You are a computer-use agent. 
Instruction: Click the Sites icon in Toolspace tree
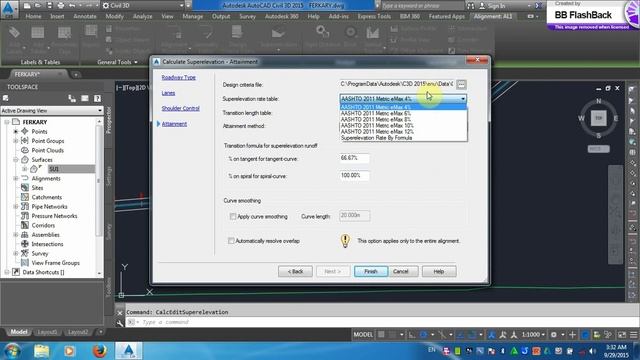coord(25,188)
